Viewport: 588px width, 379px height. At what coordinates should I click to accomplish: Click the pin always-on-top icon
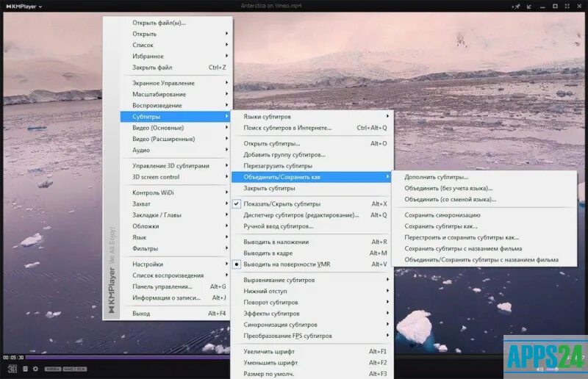pyautogui.click(x=517, y=7)
